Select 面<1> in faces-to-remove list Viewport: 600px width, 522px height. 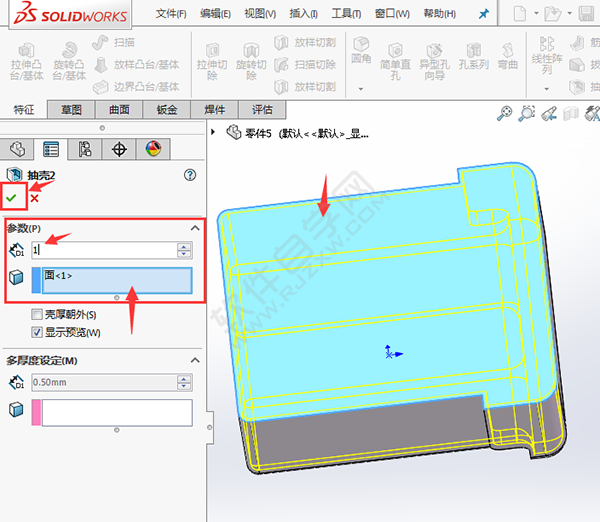pyautogui.click(x=58, y=275)
